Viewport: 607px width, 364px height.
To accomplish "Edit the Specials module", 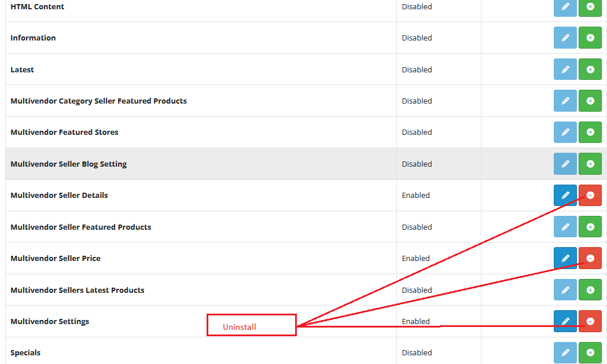I will pos(565,352).
